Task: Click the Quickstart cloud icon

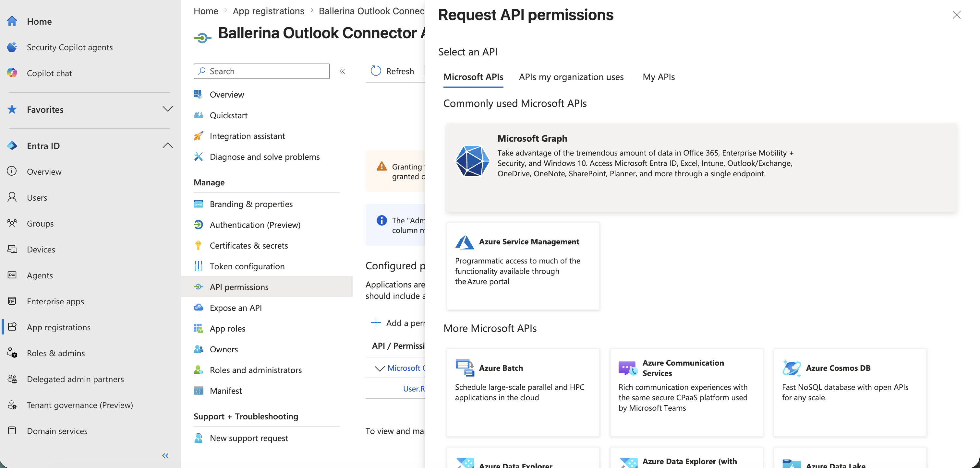Action: coord(198,115)
